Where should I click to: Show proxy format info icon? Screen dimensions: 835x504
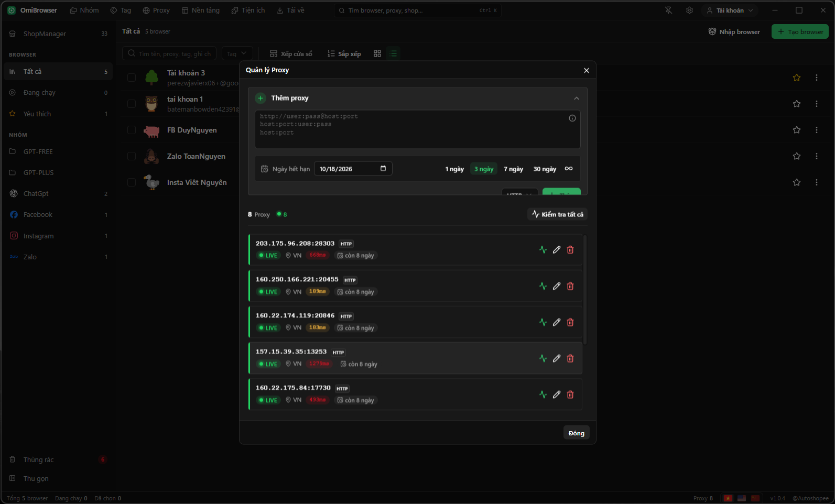[572, 118]
